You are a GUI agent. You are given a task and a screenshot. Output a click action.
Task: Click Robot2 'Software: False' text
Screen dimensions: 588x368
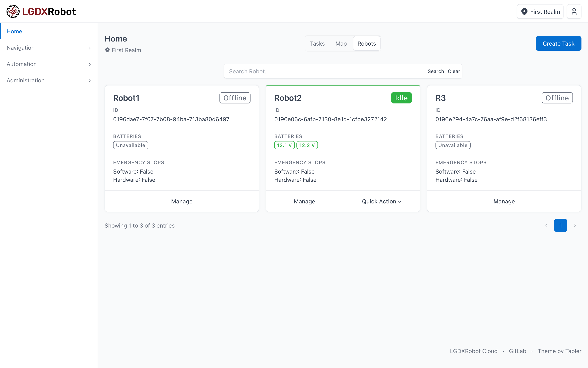tap(294, 172)
